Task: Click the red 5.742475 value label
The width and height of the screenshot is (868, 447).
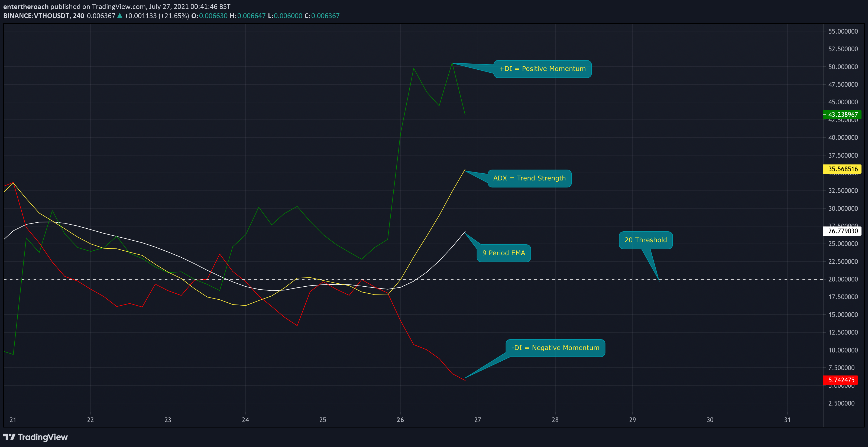Action: [840, 380]
